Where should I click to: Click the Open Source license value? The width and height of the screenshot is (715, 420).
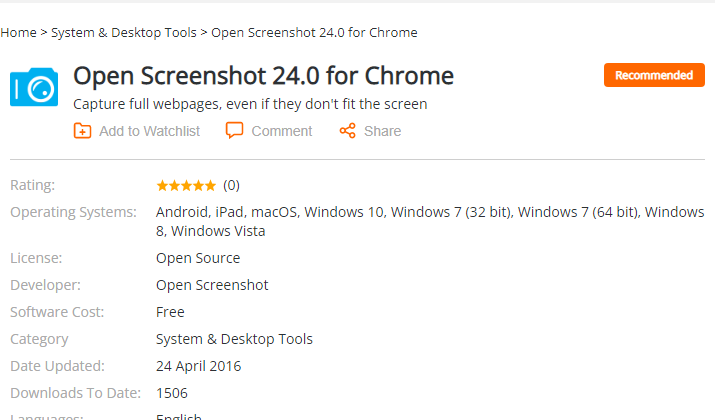pyautogui.click(x=198, y=258)
